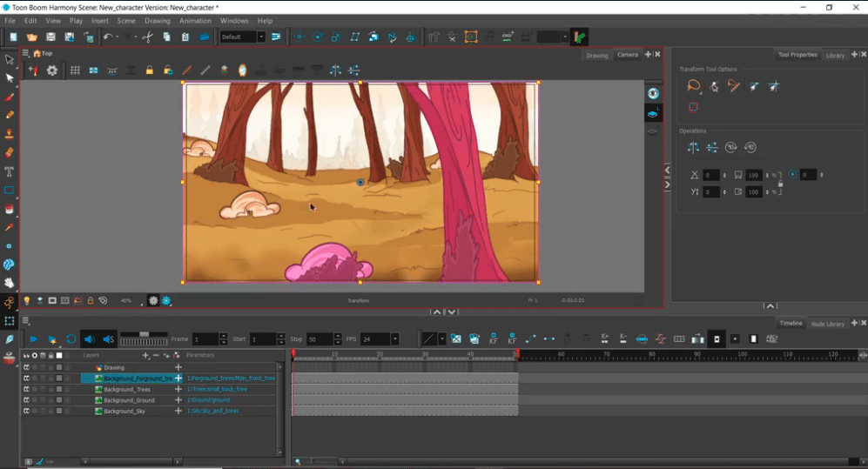The width and height of the screenshot is (868, 469).
Task: Click the Add Layer plus icon
Action: point(145,355)
